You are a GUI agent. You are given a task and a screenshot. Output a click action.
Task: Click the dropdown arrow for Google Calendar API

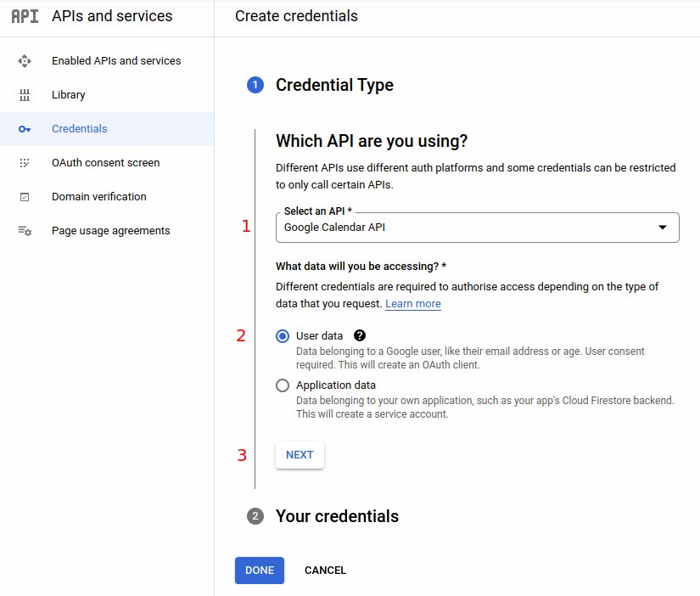point(663,228)
